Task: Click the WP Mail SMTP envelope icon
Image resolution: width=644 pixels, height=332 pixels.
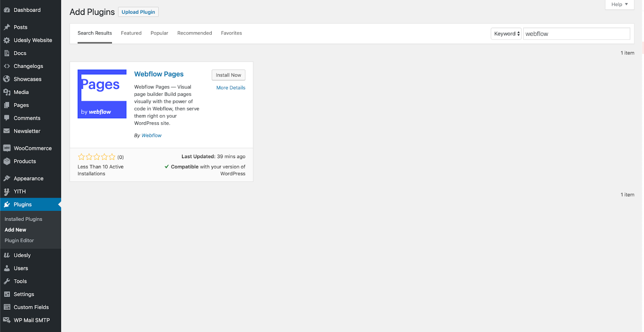Action: coord(7,320)
